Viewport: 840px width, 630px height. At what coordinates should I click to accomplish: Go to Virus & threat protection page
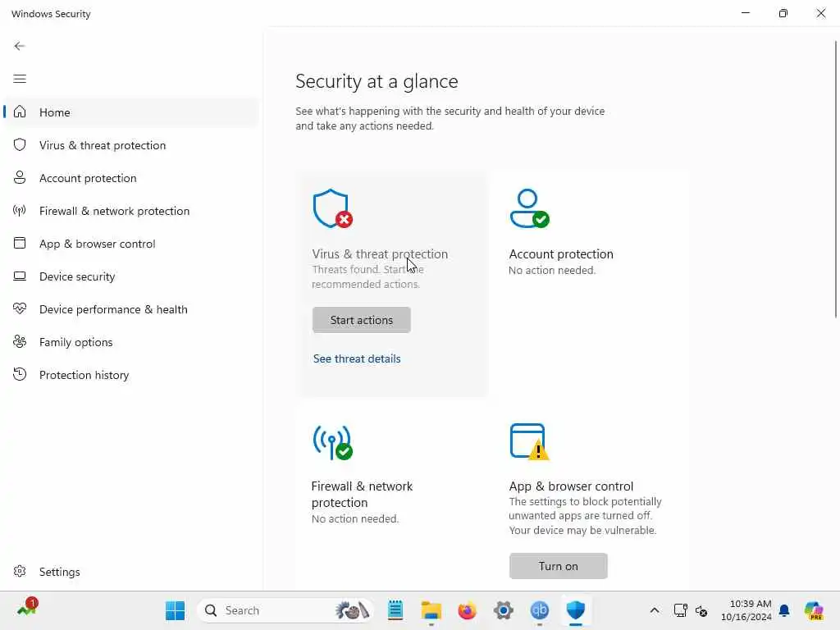coord(131,145)
